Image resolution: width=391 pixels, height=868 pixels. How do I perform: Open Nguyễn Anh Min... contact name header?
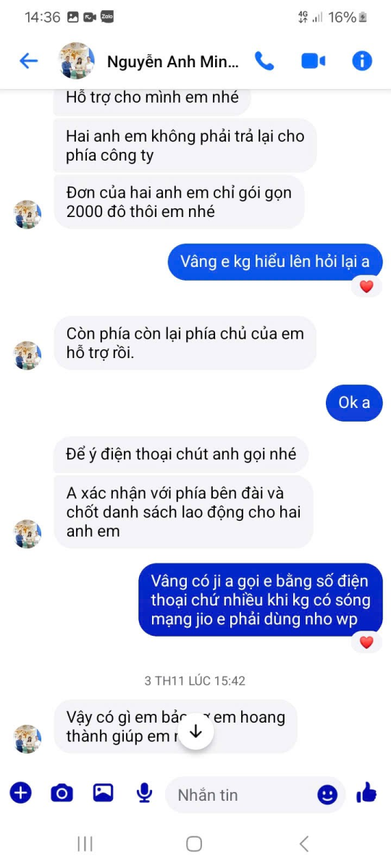pos(172,62)
